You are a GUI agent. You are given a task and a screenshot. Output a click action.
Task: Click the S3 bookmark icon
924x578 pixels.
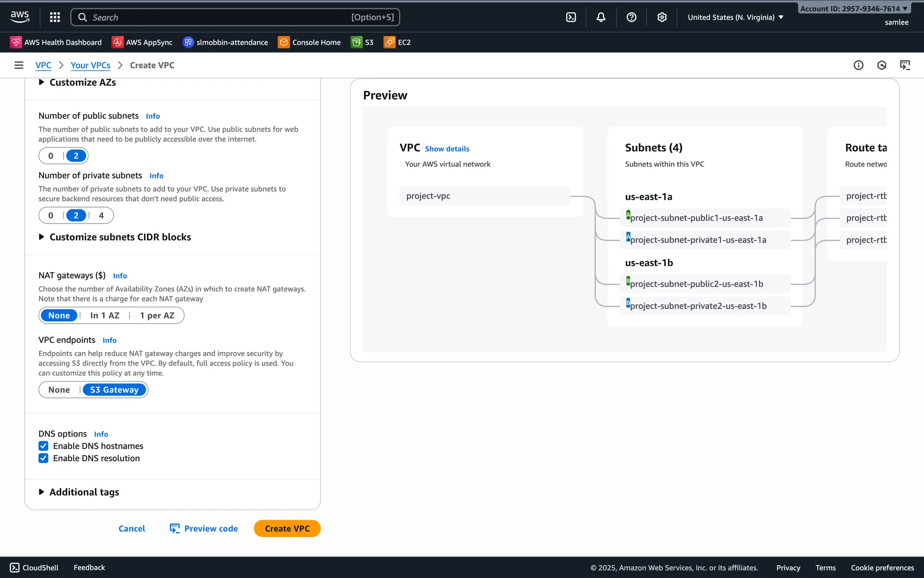point(357,42)
